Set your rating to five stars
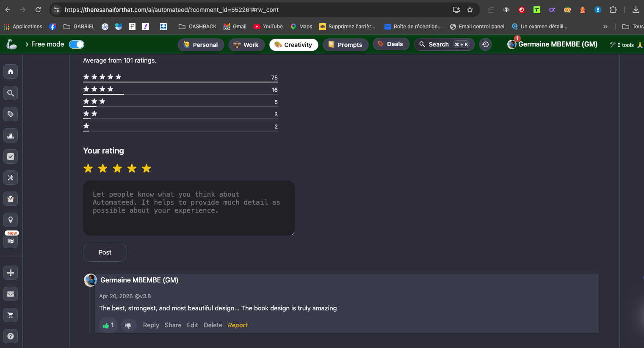The width and height of the screenshot is (644, 348). point(146,168)
